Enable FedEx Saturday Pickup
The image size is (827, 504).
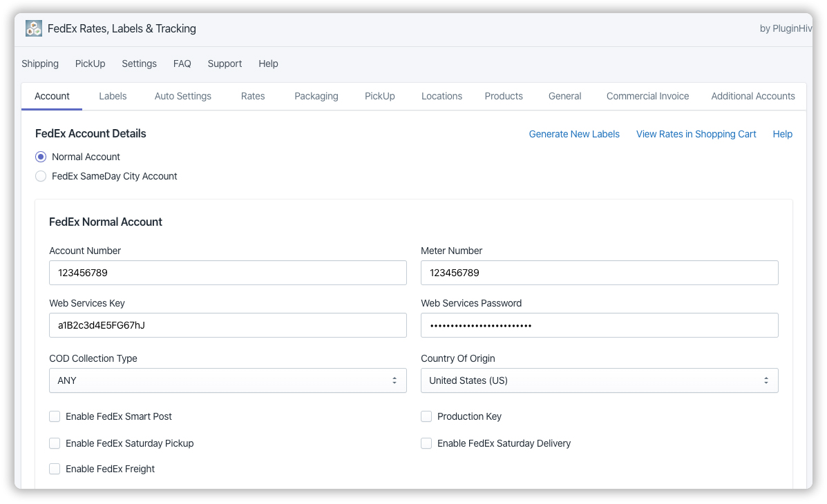point(55,443)
